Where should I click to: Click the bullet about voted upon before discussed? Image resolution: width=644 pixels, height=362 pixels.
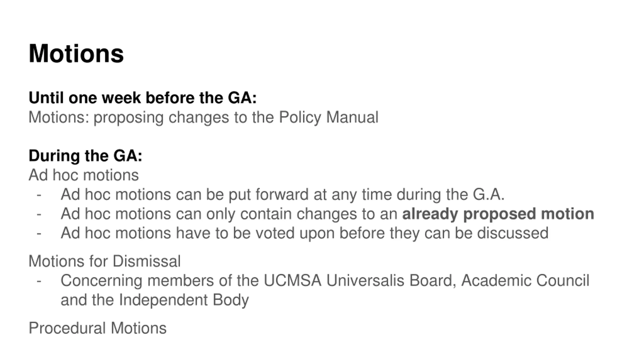click(304, 233)
